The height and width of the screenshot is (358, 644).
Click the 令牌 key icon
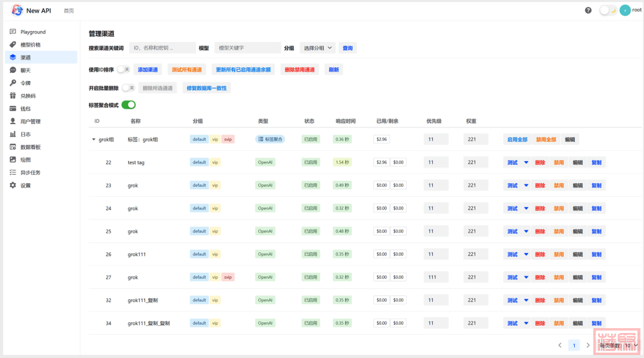13,83
